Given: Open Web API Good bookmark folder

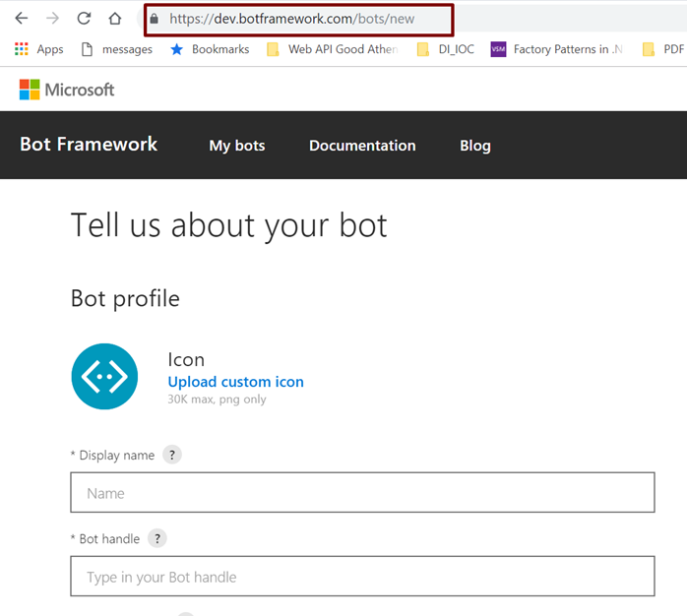Looking at the screenshot, I should point(332,49).
